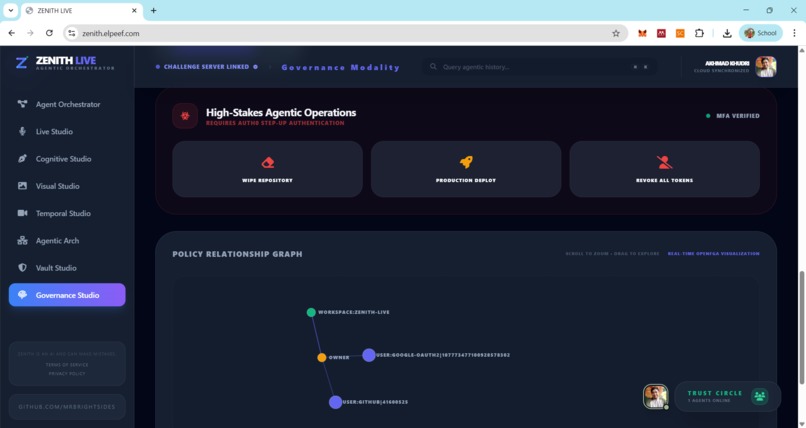Open Privacy Policy link
The width and height of the screenshot is (806, 428).
tap(67, 374)
